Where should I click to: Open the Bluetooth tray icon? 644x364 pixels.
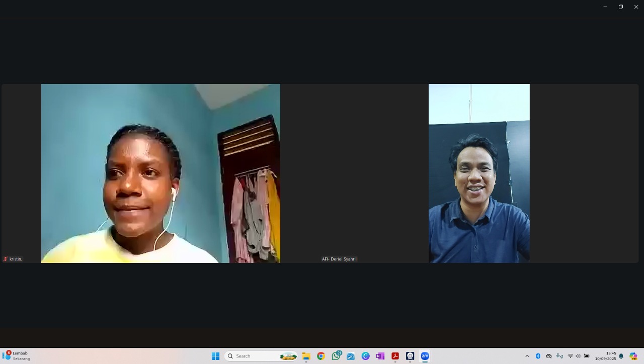538,356
